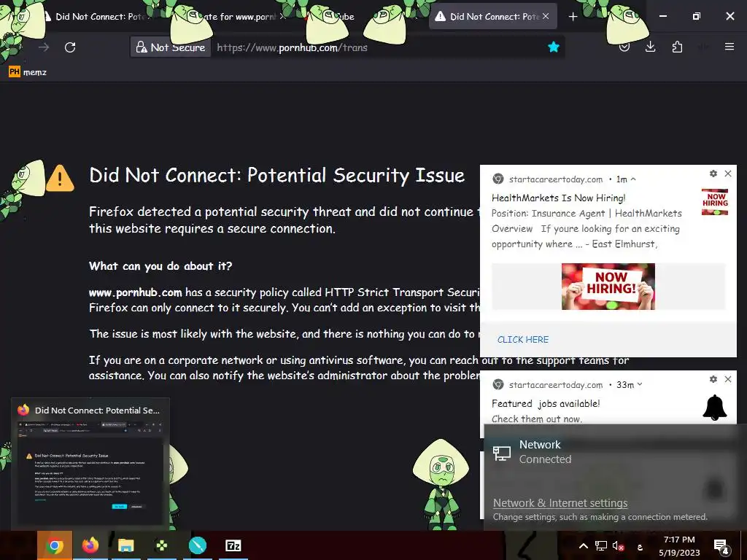Click the muted volume tray icon

(618, 546)
